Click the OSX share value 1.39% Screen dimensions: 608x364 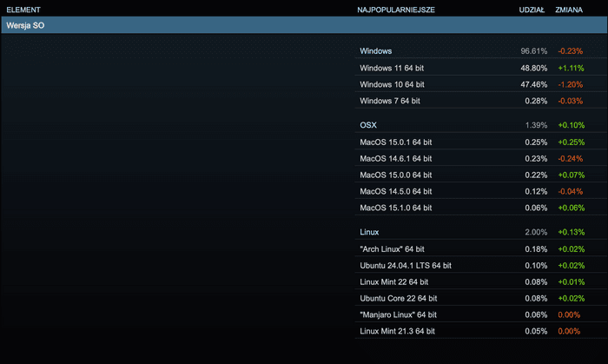[536, 125]
